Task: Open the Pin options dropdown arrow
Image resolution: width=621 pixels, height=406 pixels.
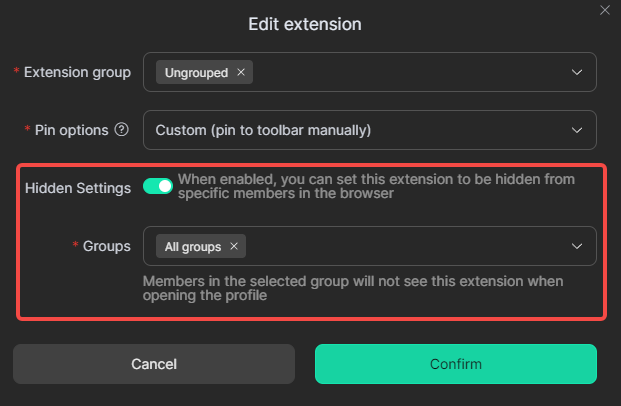Action: click(x=576, y=130)
